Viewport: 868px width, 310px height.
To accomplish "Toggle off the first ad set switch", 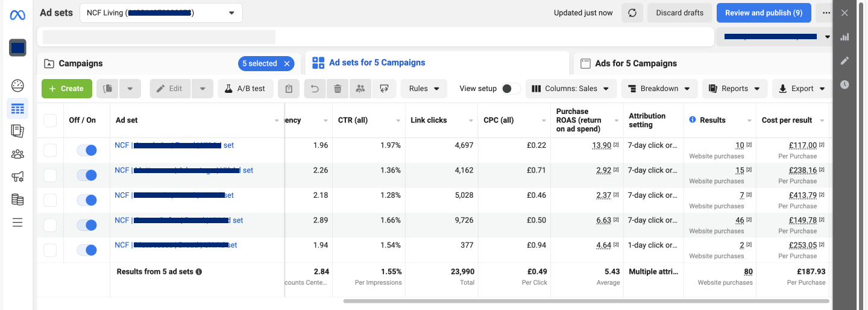I will click(87, 150).
